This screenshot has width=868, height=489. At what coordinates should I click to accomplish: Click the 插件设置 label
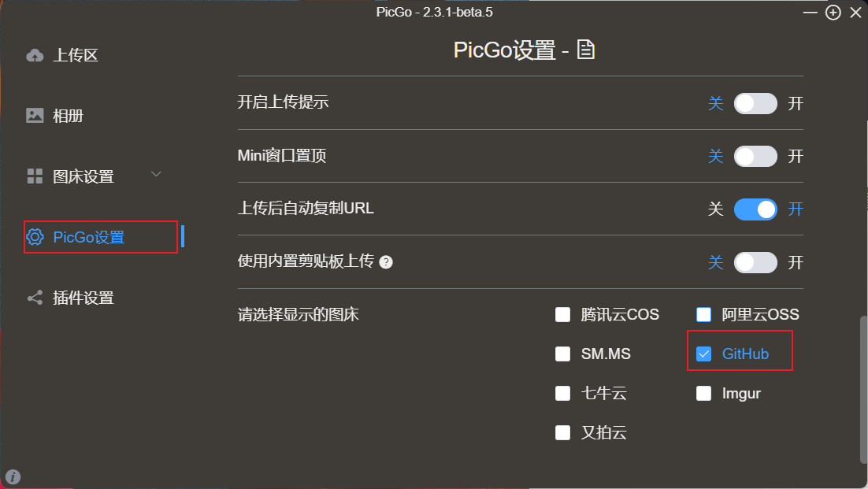click(83, 298)
